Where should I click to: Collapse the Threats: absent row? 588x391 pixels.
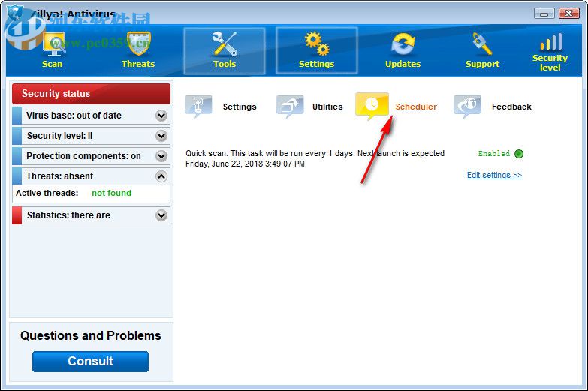click(x=91, y=176)
